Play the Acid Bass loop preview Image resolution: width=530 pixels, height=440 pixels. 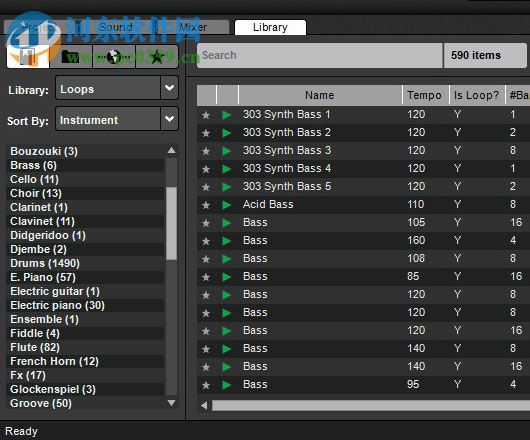[x=226, y=205]
